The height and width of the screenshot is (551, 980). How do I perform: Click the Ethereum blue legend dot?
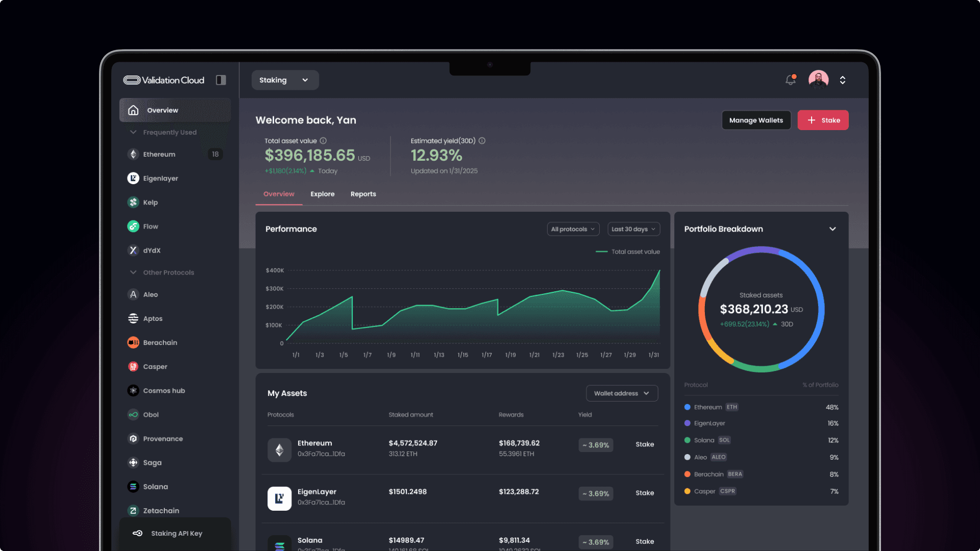(687, 407)
